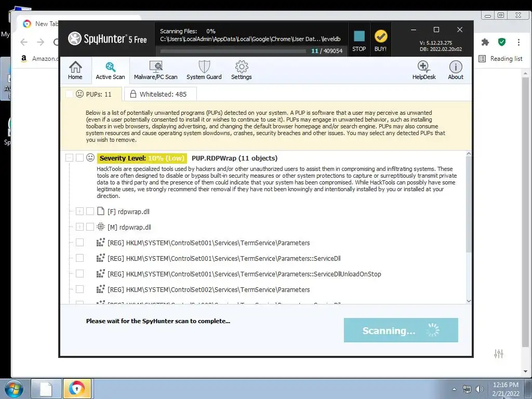The height and width of the screenshot is (399, 532).
Task: Select the New Tab tab in Chrome
Action: pyautogui.click(x=41, y=24)
